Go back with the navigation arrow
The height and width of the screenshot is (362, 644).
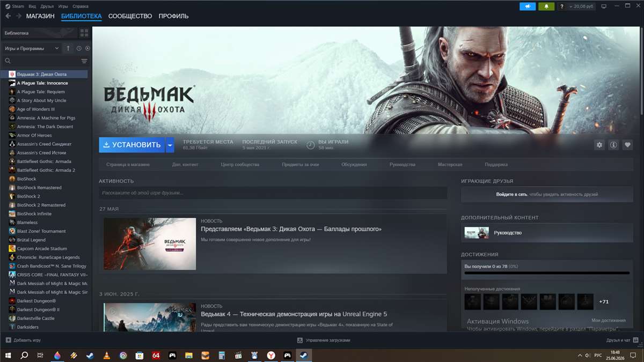point(8,16)
